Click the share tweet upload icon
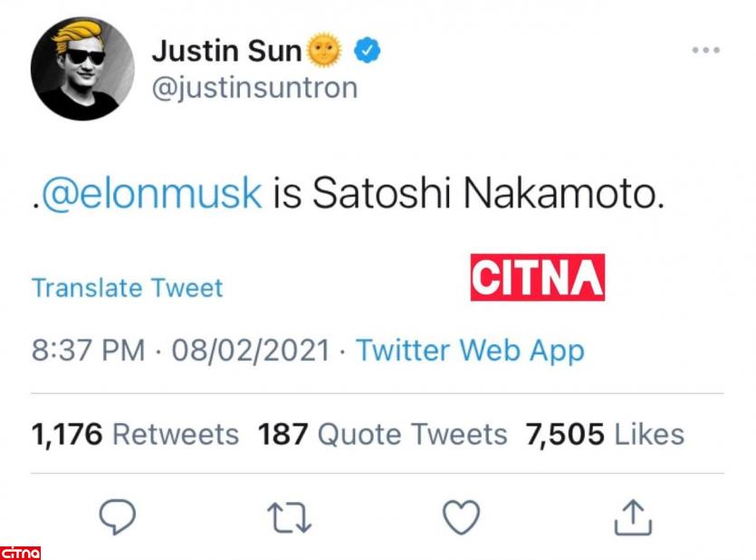 point(633,517)
